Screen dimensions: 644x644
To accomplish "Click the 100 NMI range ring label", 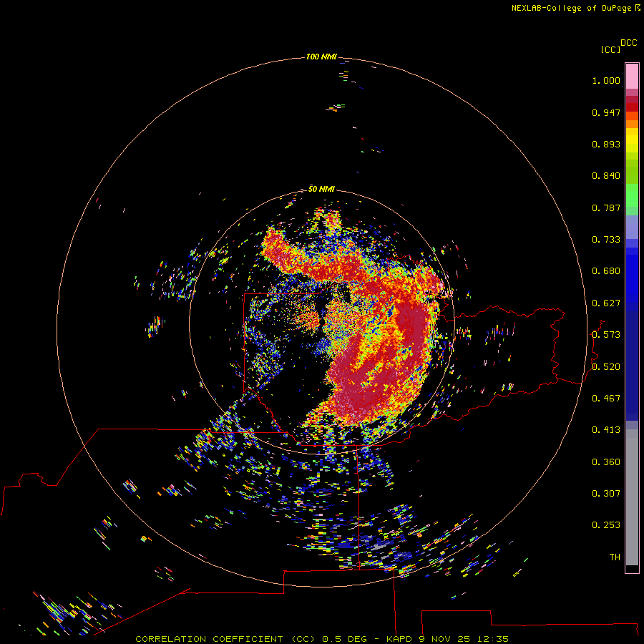I will pyautogui.click(x=321, y=57).
